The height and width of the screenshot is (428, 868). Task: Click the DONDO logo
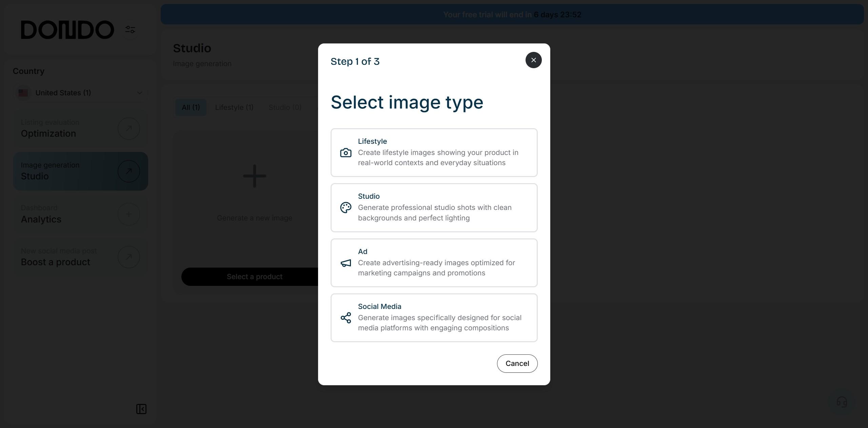coord(67,30)
